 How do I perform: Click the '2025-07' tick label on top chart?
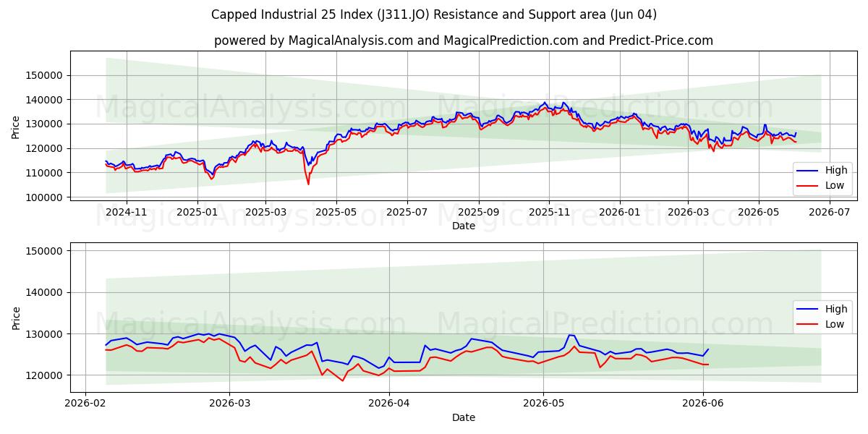(407, 212)
